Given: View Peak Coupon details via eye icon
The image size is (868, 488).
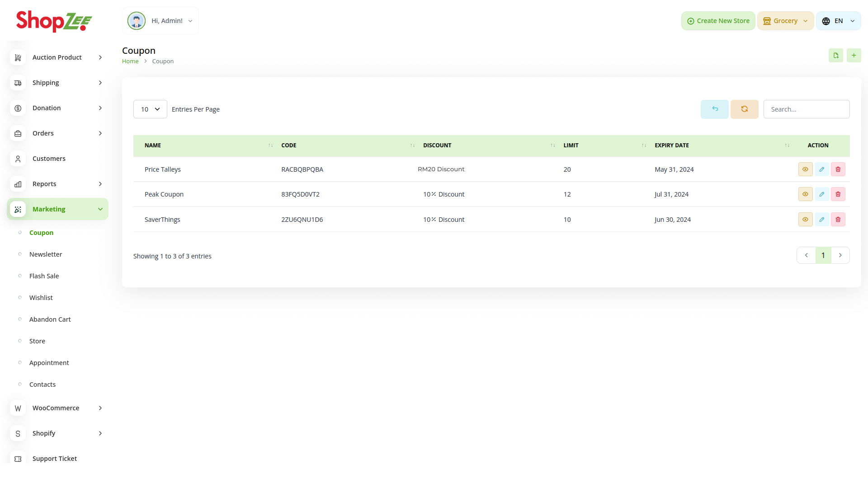Looking at the screenshot, I should pyautogui.click(x=805, y=194).
